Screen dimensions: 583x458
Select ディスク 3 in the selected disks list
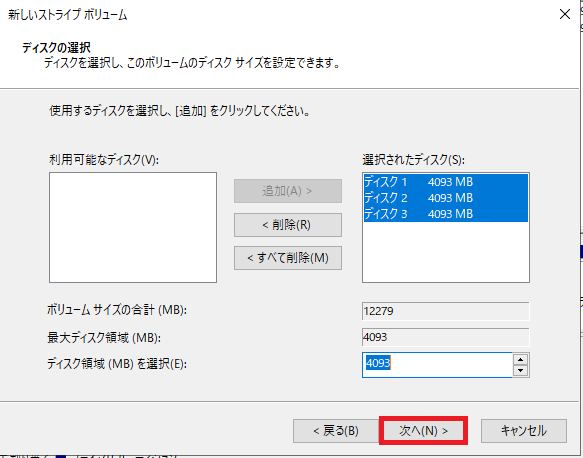pyautogui.click(x=446, y=214)
